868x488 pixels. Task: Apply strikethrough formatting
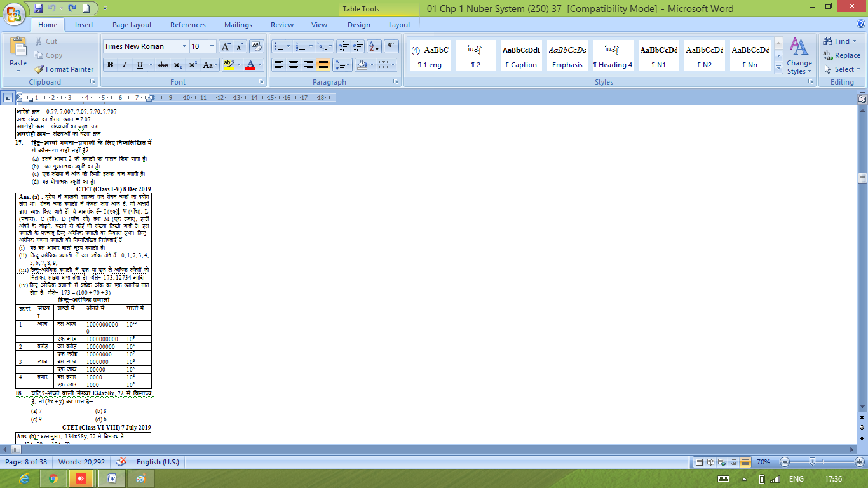tap(162, 65)
